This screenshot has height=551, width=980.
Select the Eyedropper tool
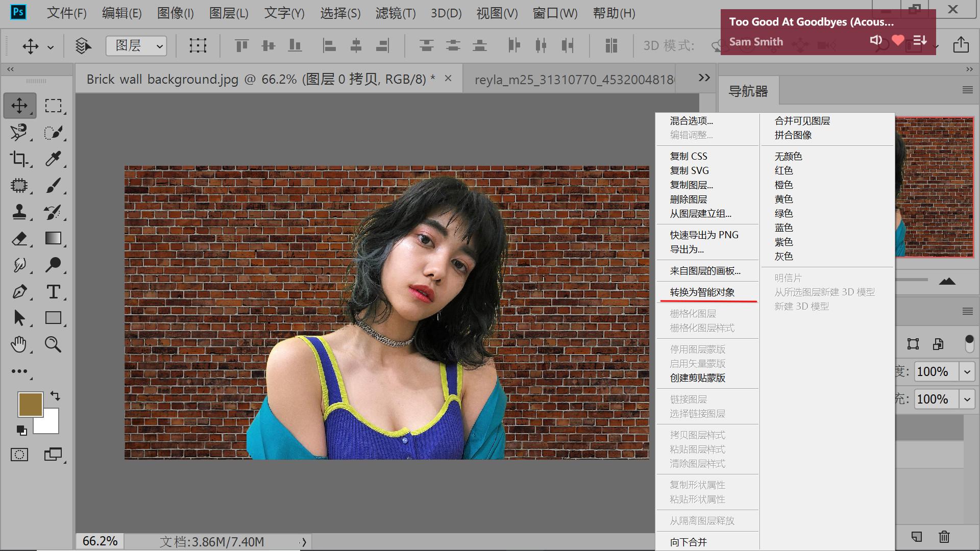tap(53, 159)
